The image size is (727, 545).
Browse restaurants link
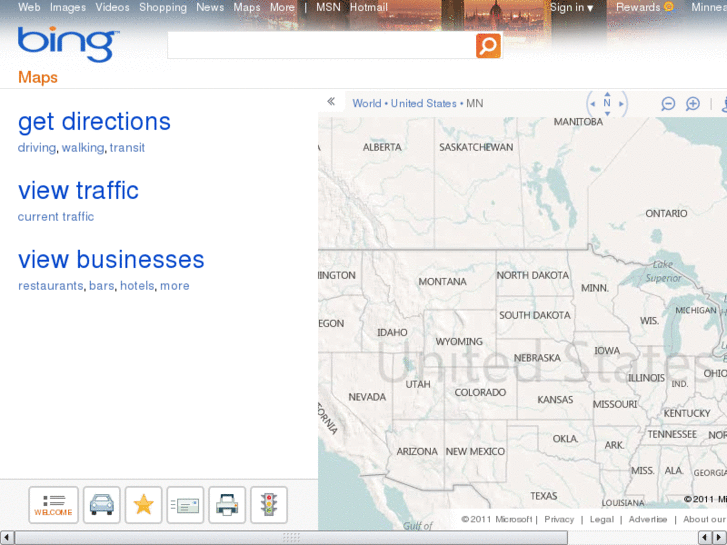click(x=51, y=286)
